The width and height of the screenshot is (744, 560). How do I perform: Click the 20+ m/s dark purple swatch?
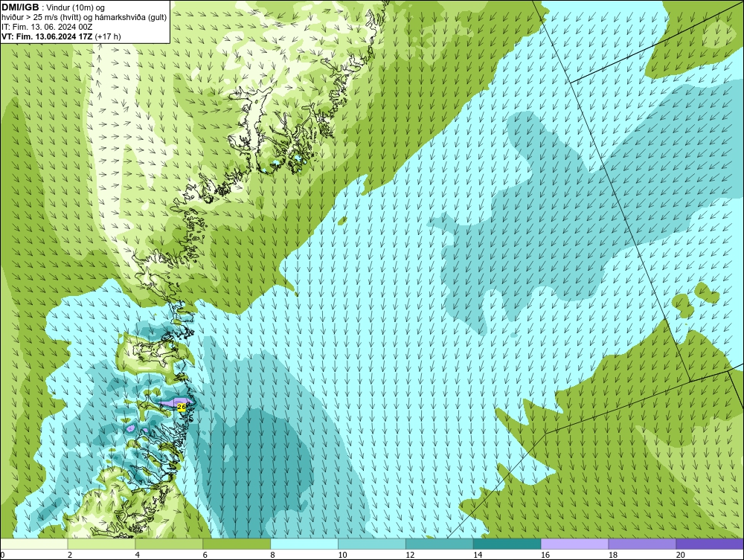click(x=710, y=544)
